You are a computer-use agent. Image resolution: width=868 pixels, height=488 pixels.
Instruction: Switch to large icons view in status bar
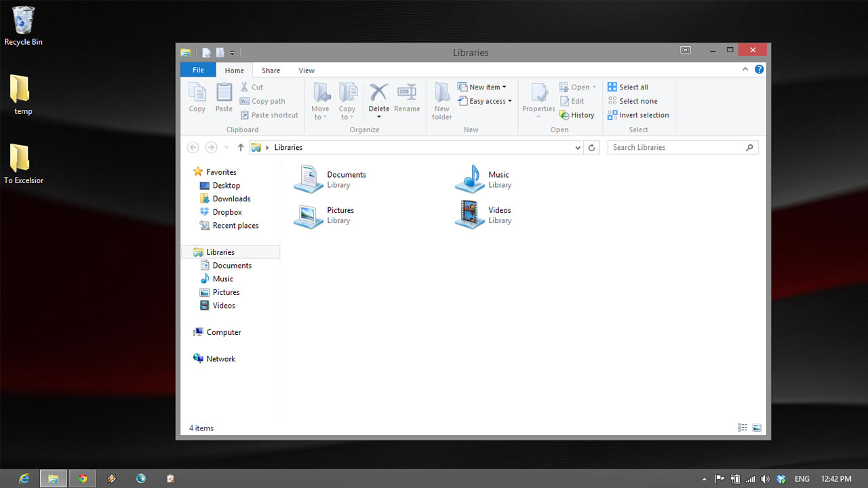[x=757, y=428]
